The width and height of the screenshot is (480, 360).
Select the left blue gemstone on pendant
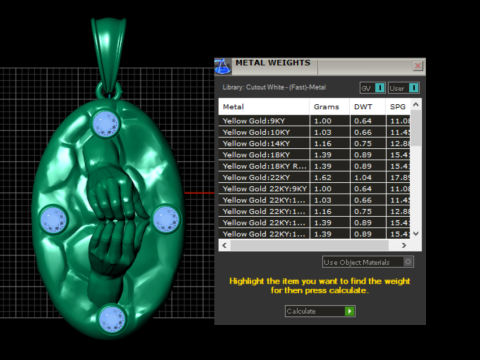[x=53, y=220]
